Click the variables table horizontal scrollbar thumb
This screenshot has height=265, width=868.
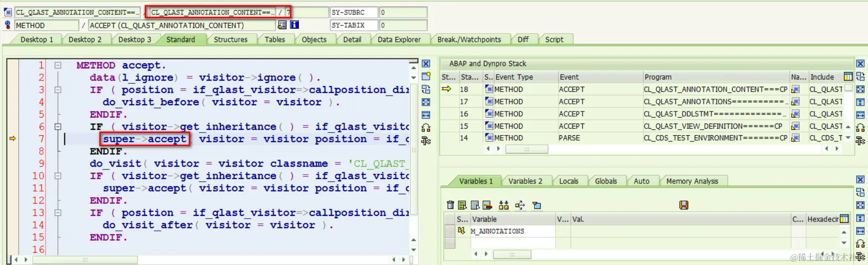click(x=512, y=254)
